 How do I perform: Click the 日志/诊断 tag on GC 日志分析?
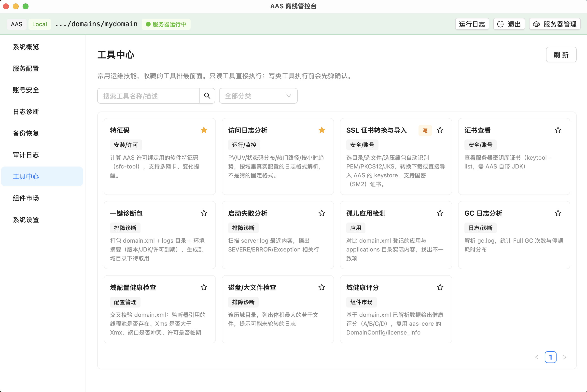coord(480,228)
